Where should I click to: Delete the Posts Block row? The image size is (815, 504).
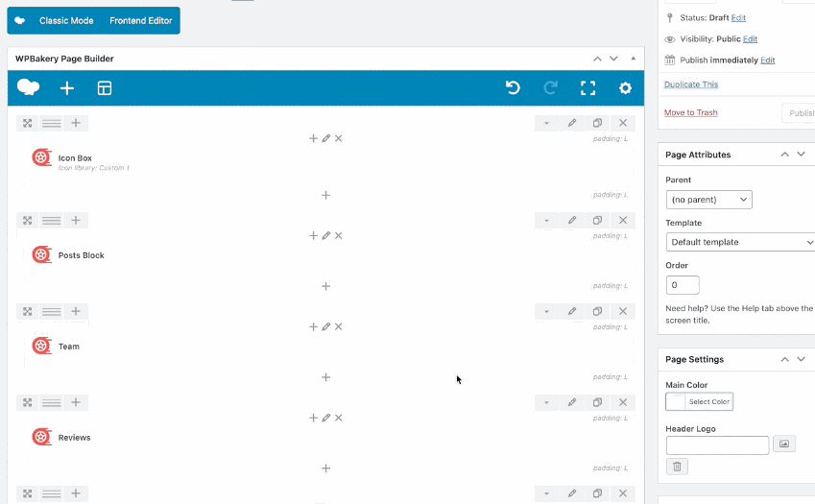pyautogui.click(x=623, y=220)
